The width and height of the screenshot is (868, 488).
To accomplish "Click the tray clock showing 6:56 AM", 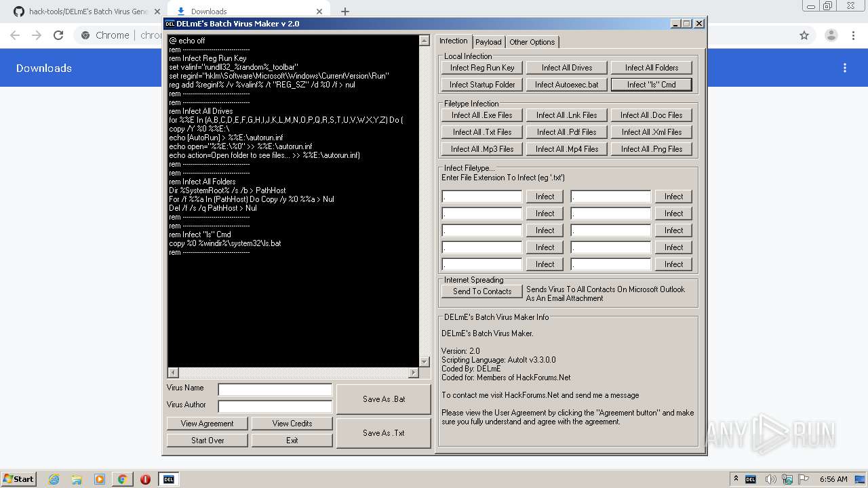I will [833, 479].
